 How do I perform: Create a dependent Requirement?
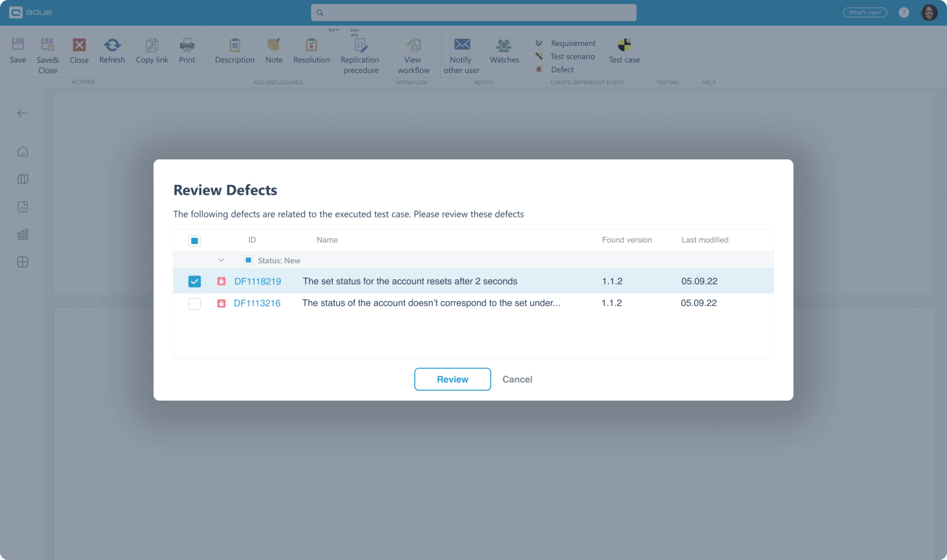point(572,43)
